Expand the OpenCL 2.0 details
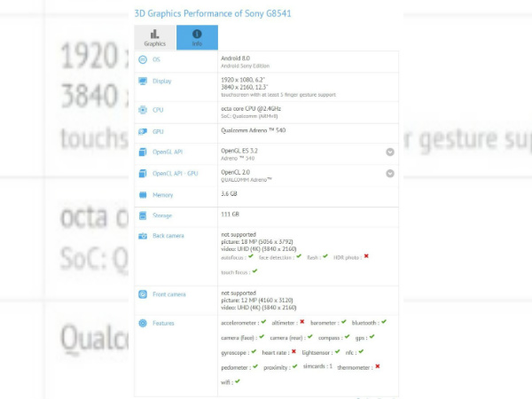 tap(390, 174)
